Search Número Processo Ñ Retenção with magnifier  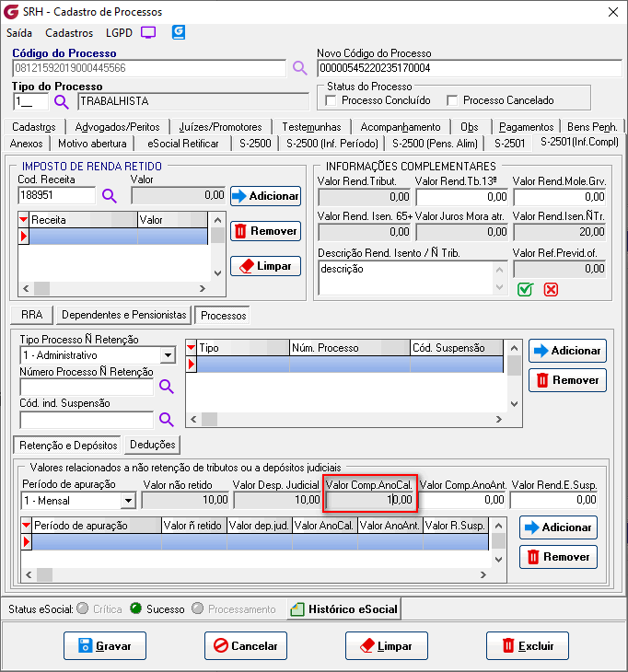[x=167, y=387]
